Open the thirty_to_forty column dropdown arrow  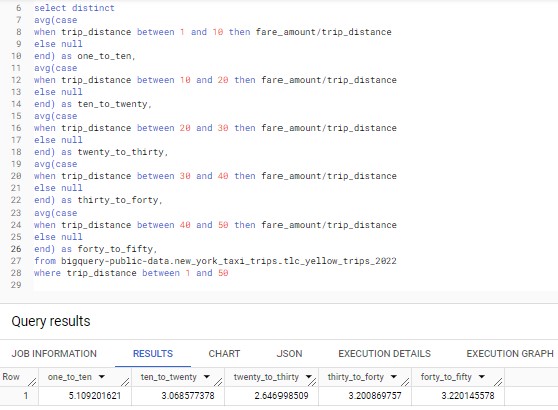pos(394,377)
